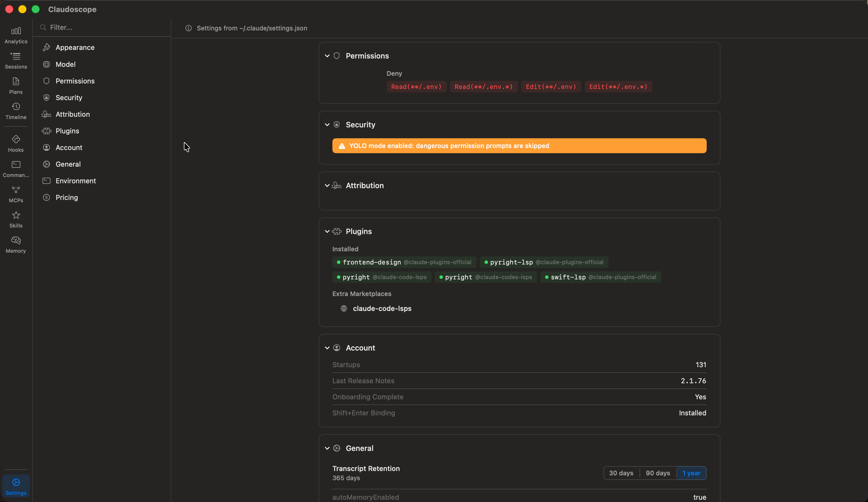Enable the 1 year retention option
This screenshot has height=502, width=868.
point(691,473)
